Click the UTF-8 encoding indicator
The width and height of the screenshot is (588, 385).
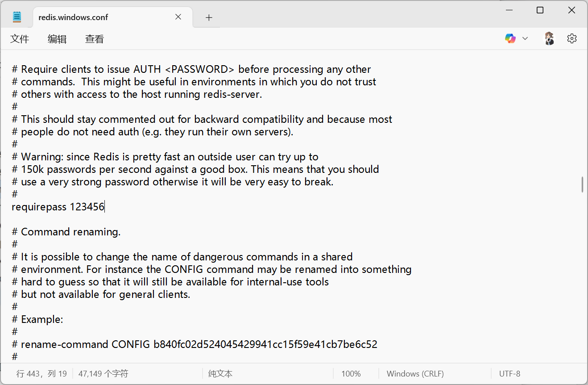click(x=509, y=374)
